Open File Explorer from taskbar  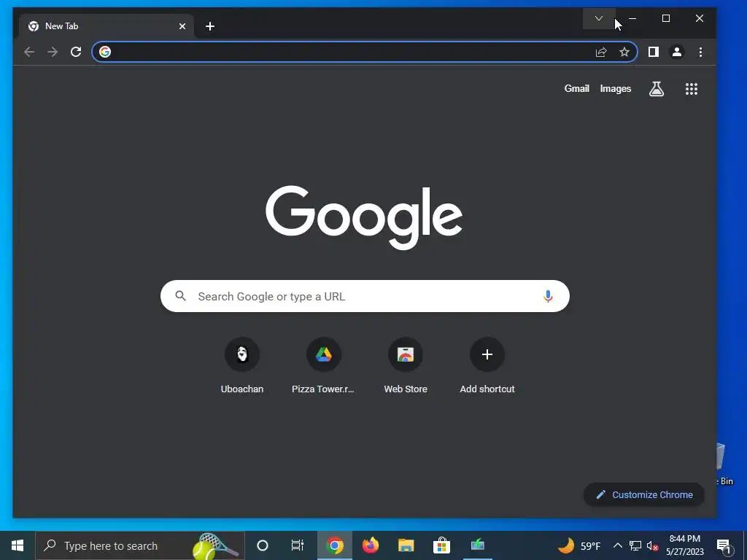click(x=406, y=545)
